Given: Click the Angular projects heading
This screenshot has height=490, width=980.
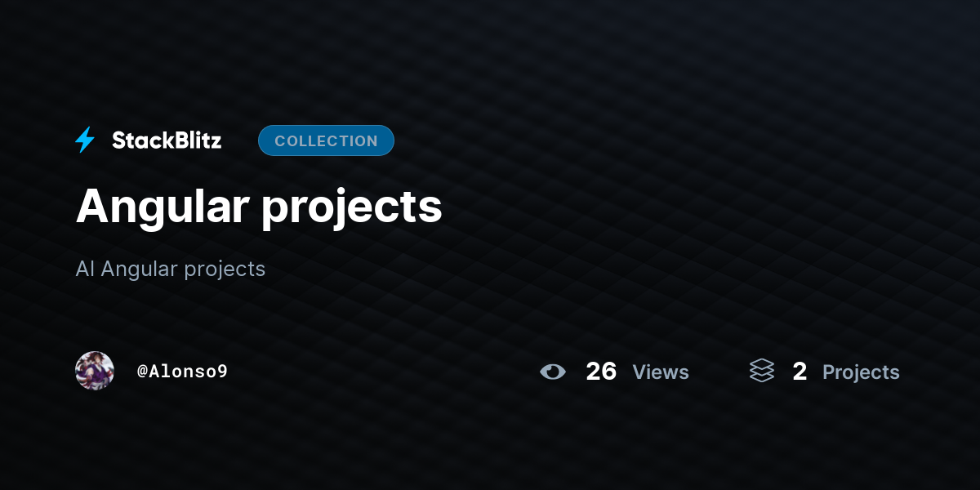Looking at the screenshot, I should tap(259, 206).
